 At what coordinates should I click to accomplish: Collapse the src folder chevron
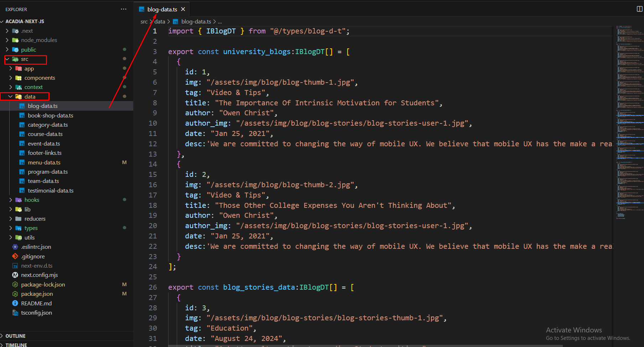[7, 59]
